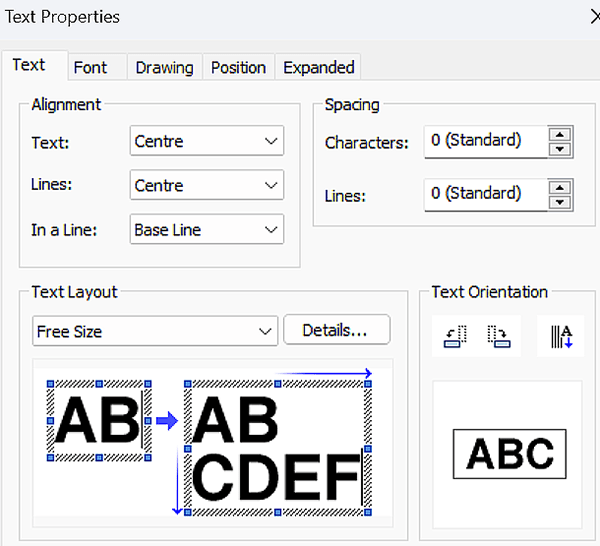Open the In a Line dropdown
Screen dimensions: 600x546
pyautogui.click(x=207, y=230)
